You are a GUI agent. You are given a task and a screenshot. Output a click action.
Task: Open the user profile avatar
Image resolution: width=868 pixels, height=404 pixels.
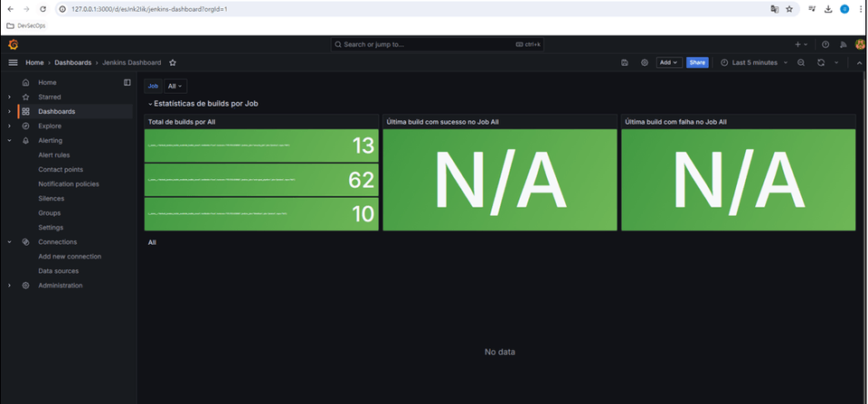pos(860,44)
